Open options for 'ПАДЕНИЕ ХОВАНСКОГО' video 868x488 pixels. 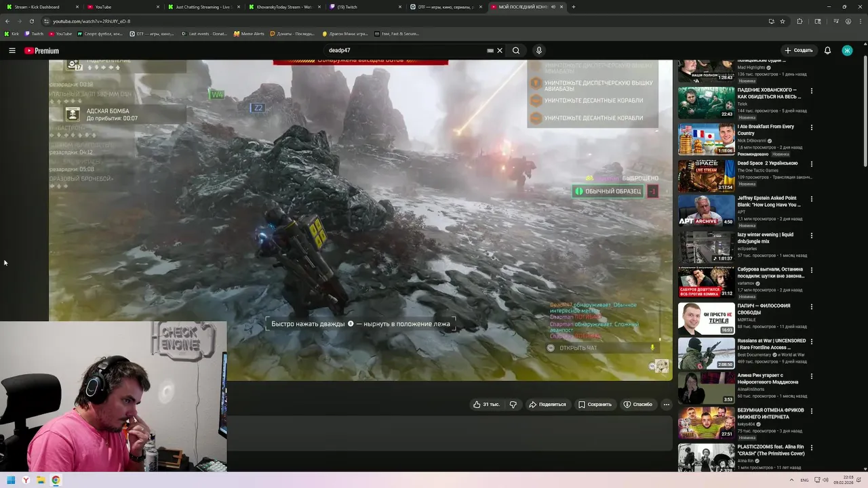(812, 91)
